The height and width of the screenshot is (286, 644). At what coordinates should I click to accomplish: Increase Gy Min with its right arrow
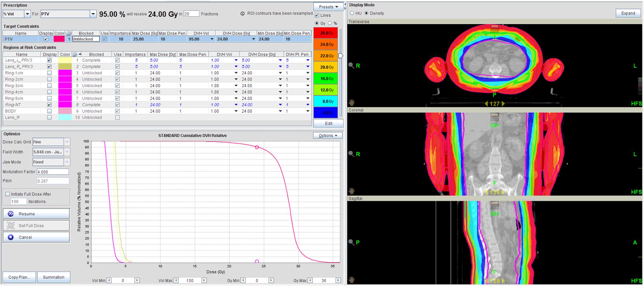pyautogui.click(x=271, y=280)
